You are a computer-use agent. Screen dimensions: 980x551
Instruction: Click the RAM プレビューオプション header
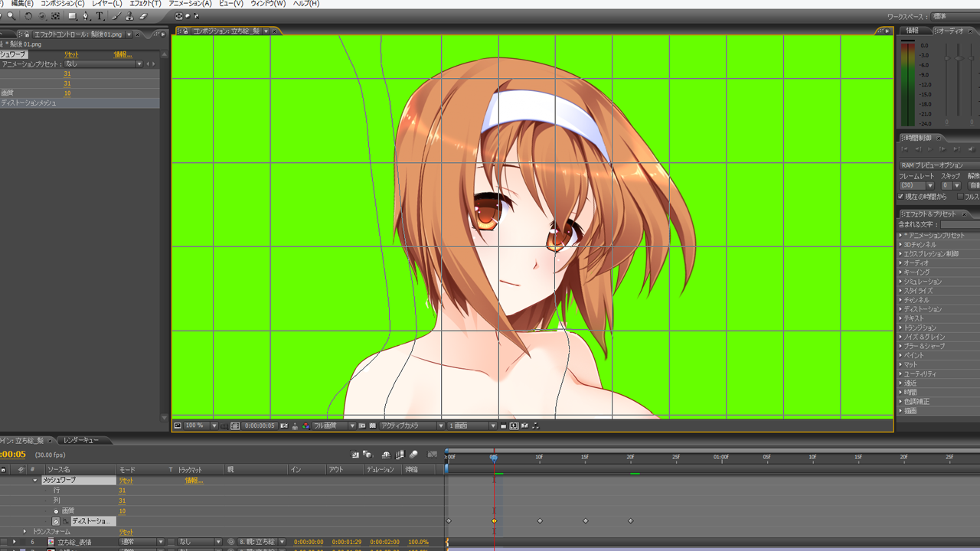[940, 165]
